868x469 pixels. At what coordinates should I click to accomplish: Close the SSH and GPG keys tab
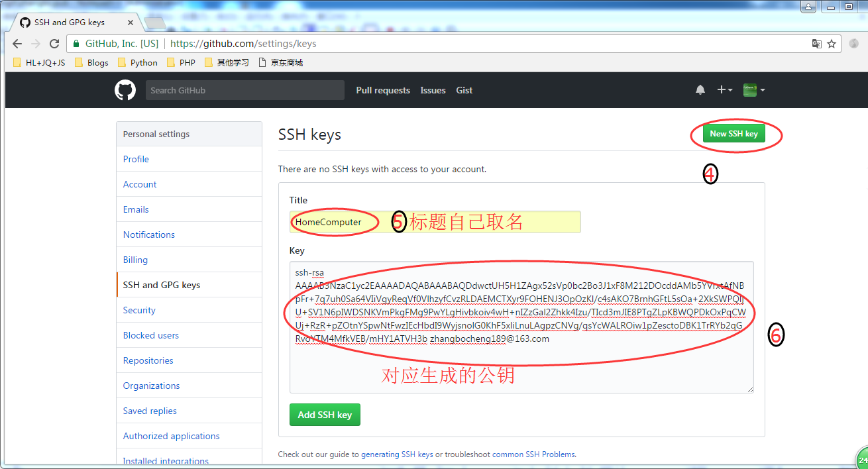point(131,22)
